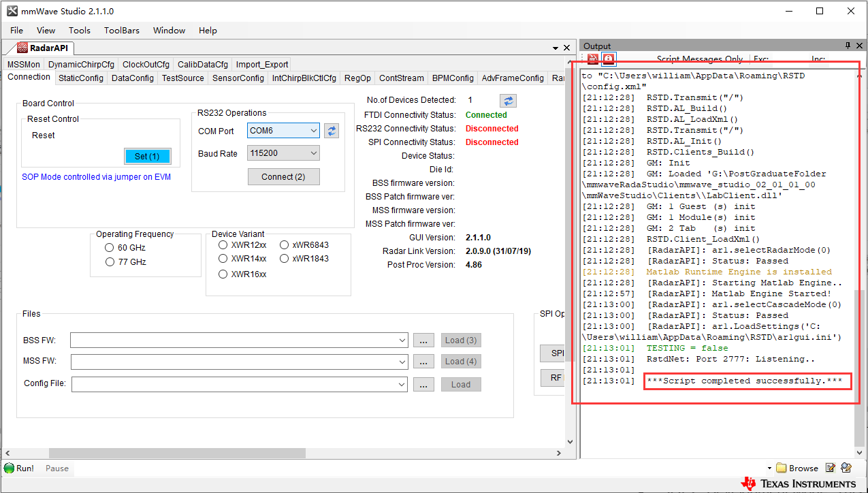This screenshot has width=868, height=493.
Task: Switch to the AdvFrameConfig tab
Action: pos(513,78)
